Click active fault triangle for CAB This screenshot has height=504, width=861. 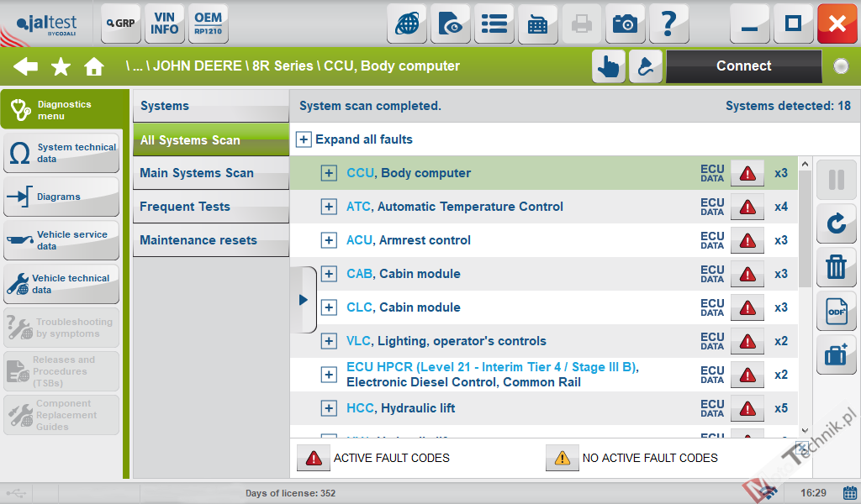click(747, 274)
